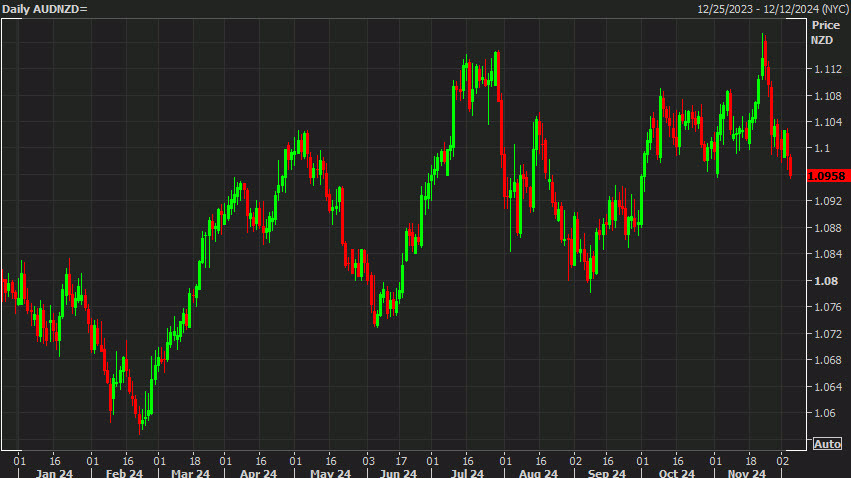Click the Feb 24 month label
851x478 pixels.
pos(124,473)
